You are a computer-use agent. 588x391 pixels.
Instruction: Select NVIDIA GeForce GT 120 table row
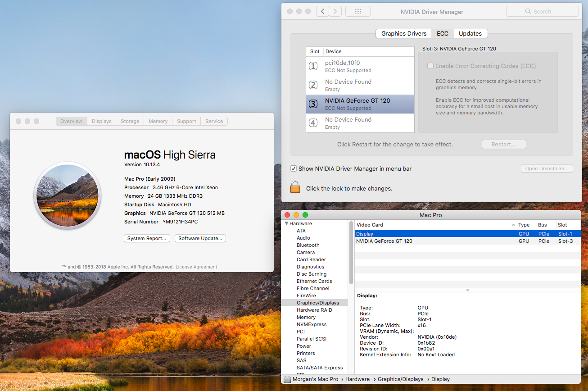pyautogui.click(x=468, y=241)
